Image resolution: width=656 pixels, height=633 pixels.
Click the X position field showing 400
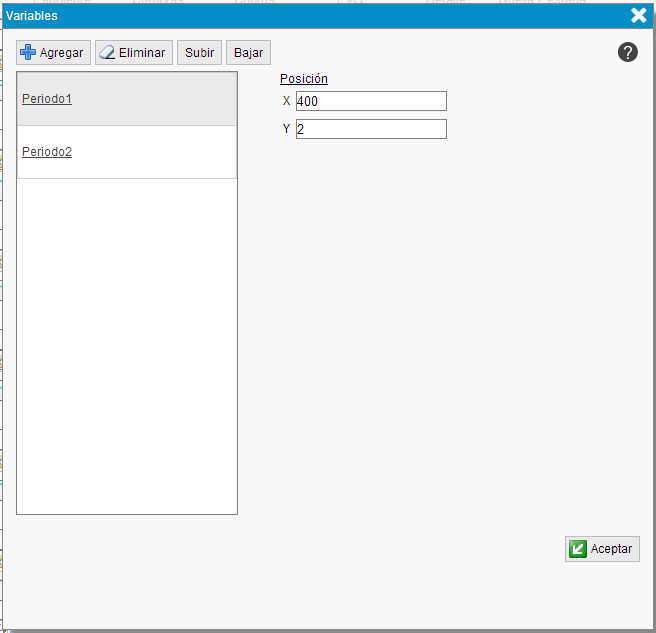(x=371, y=101)
